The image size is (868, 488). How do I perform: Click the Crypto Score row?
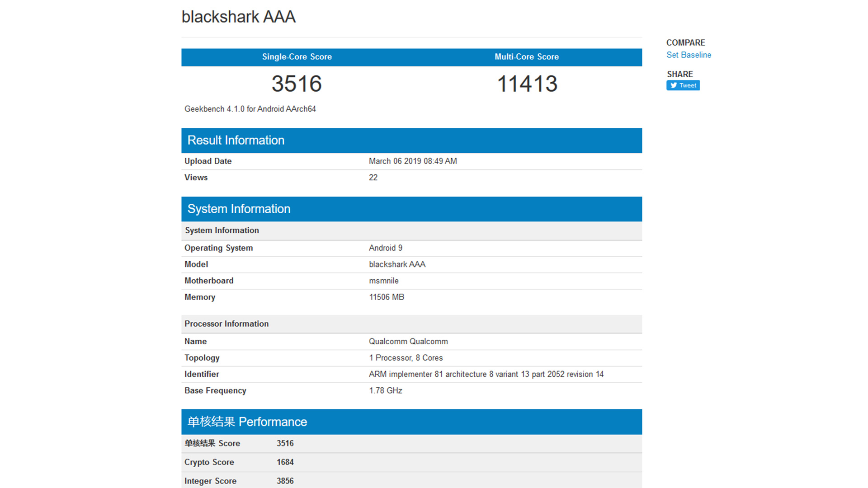209,462
